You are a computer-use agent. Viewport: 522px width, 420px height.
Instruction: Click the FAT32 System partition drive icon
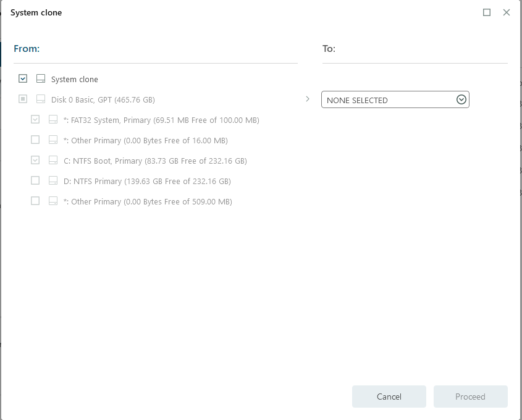point(53,120)
